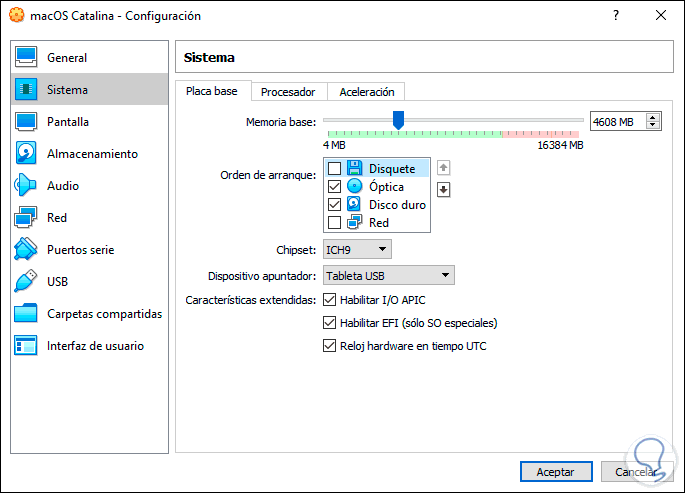
Task: Move boot device down with arrow
Action: pos(445,190)
